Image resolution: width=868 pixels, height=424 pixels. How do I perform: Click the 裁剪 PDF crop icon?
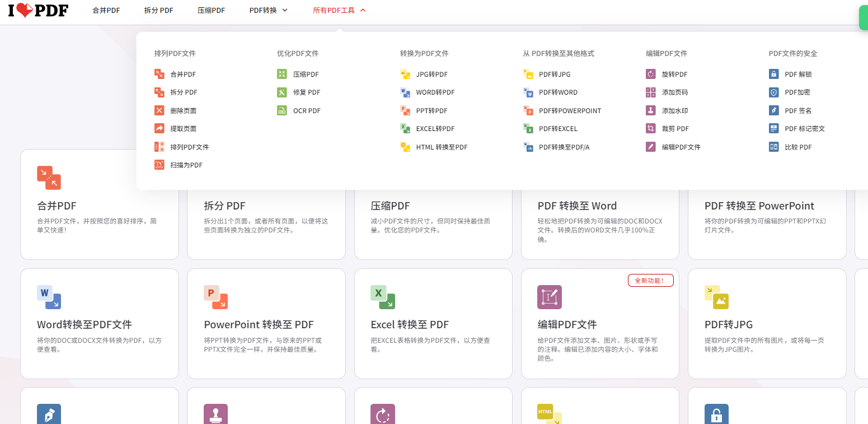point(651,128)
